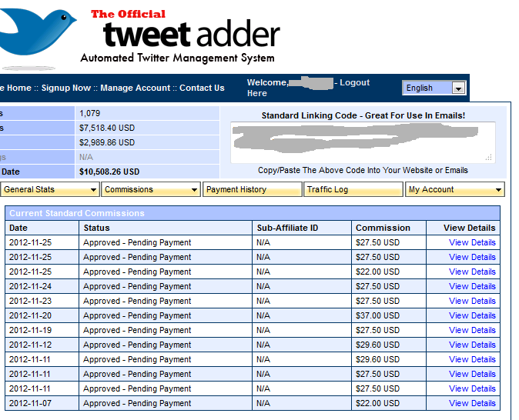Select the 1,079 stat value
The width and height of the screenshot is (519, 420).
coord(89,113)
